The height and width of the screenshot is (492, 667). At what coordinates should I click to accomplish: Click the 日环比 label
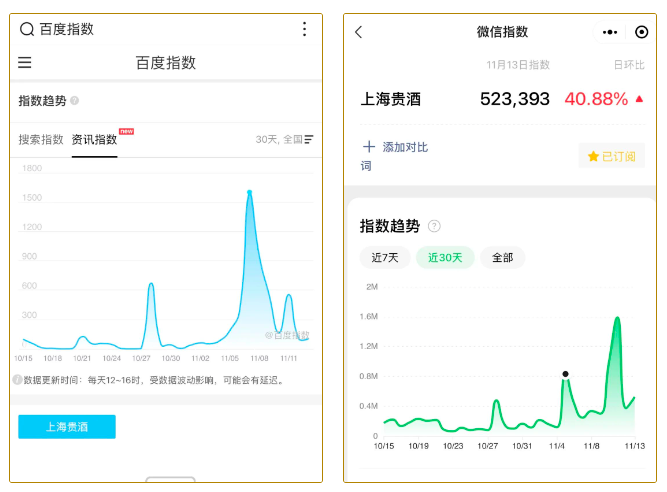tap(629, 65)
